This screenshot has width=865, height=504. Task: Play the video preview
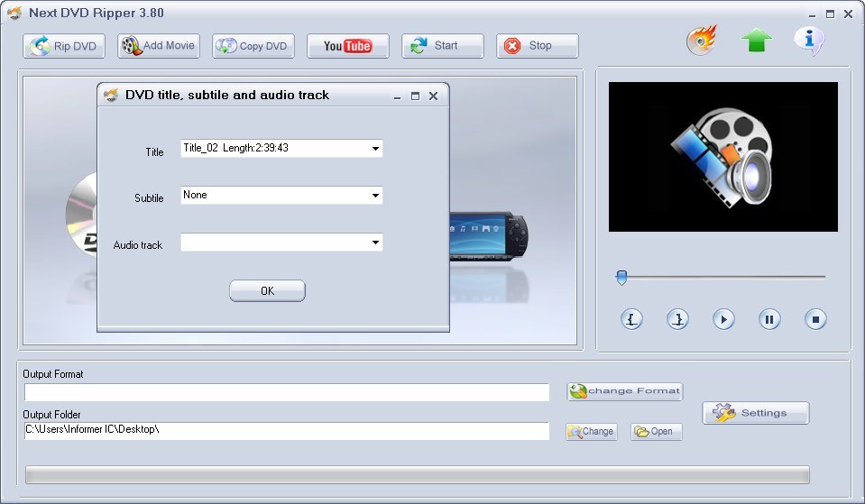(723, 319)
